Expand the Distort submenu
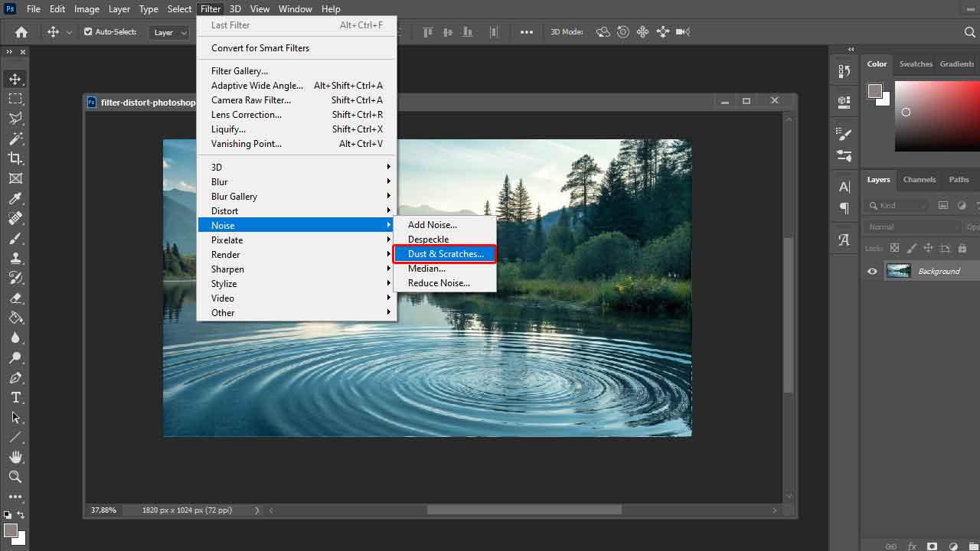 [x=297, y=211]
